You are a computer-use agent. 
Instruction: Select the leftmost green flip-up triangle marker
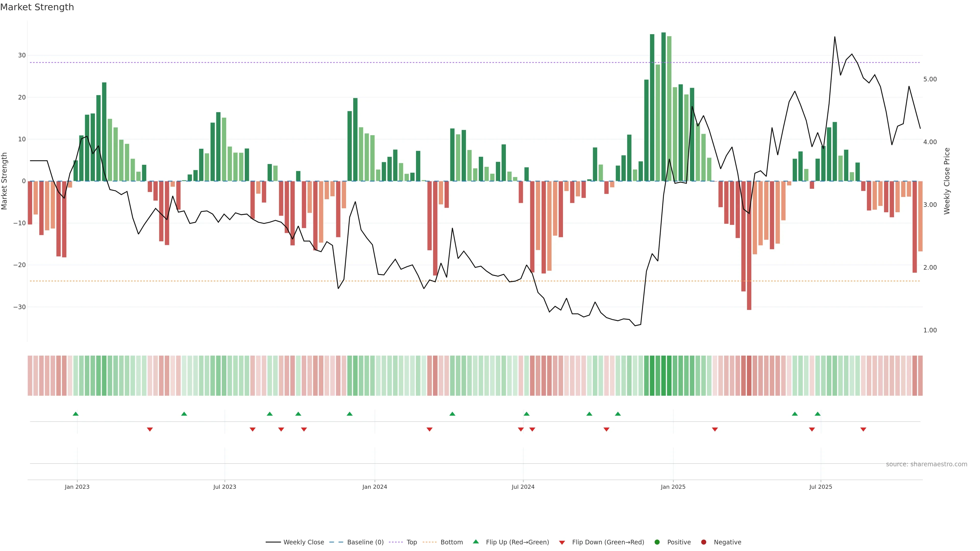[x=76, y=414]
